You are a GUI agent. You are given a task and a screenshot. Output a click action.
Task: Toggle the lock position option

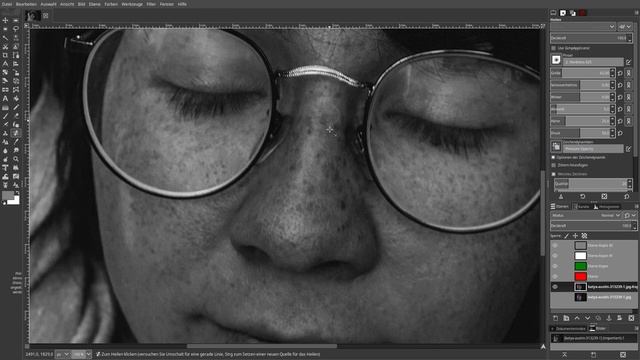tap(576, 236)
